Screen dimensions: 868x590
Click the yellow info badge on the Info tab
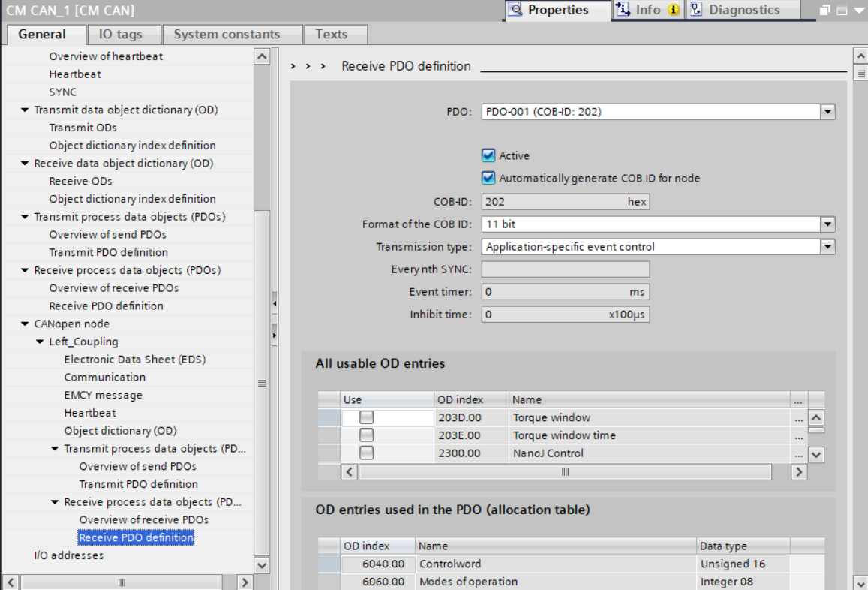click(674, 10)
